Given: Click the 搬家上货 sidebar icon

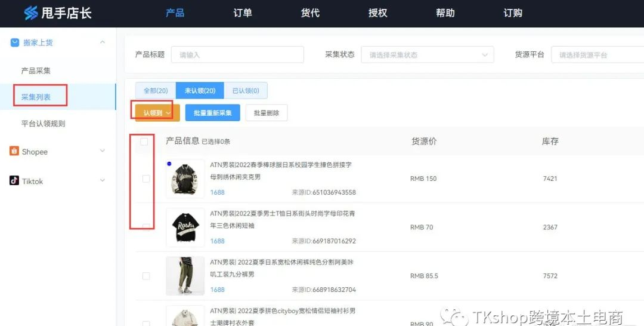Looking at the screenshot, I should tap(15, 42).
